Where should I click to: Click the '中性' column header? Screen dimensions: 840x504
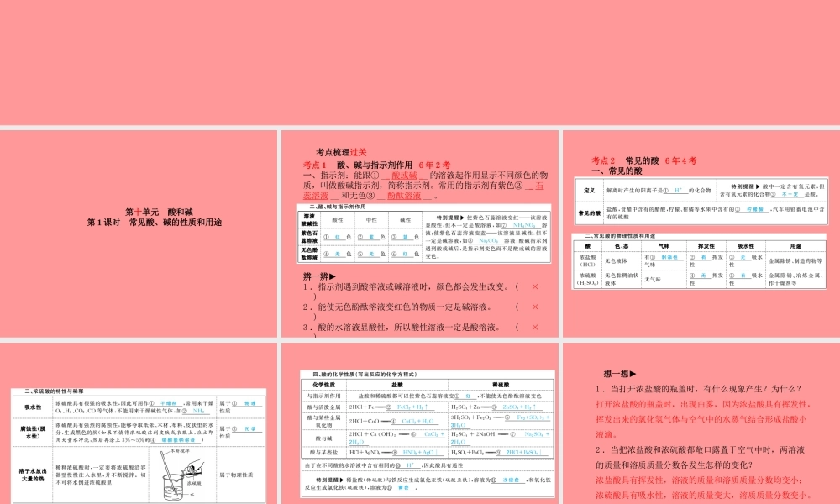(x=372, y=219)
